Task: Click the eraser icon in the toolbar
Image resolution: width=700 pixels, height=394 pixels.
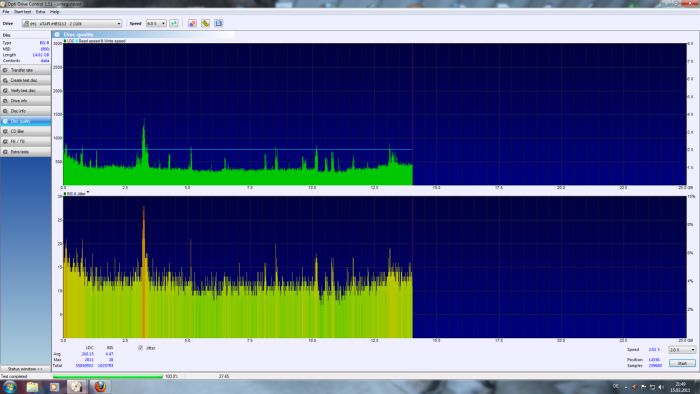Action: click(192, 23)
